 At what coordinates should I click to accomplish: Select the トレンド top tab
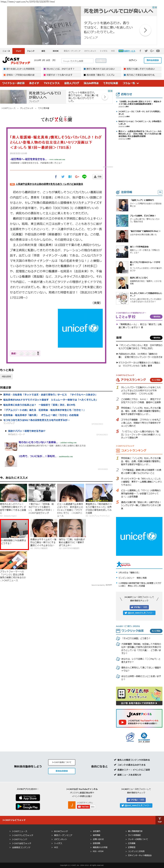pyautogui.click(x=31, y=51)
